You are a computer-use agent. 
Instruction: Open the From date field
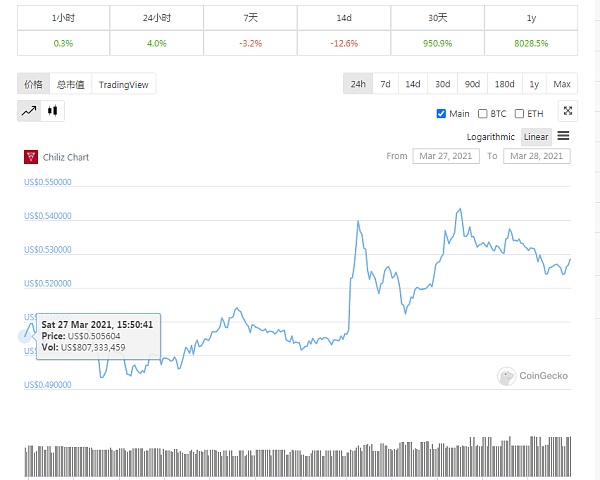click(x=445, y=156)
